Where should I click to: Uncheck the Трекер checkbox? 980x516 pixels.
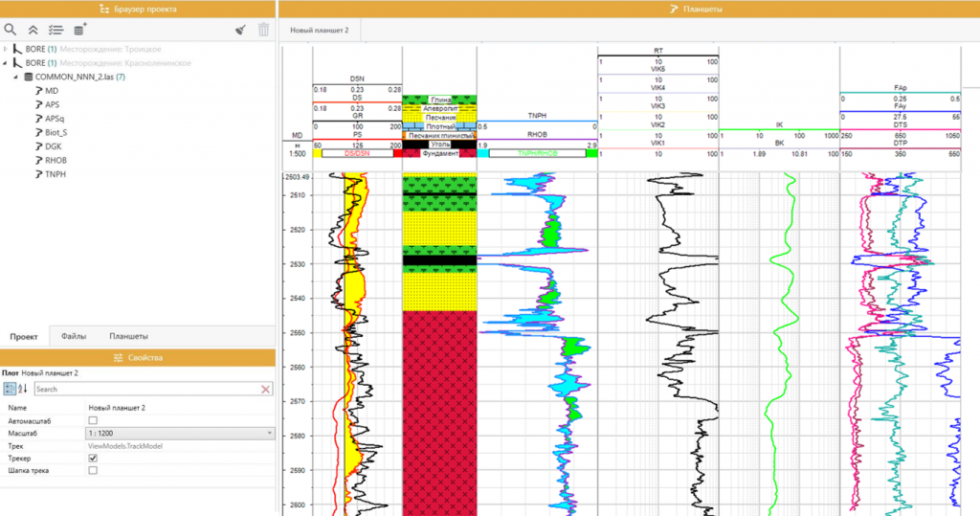93,458
